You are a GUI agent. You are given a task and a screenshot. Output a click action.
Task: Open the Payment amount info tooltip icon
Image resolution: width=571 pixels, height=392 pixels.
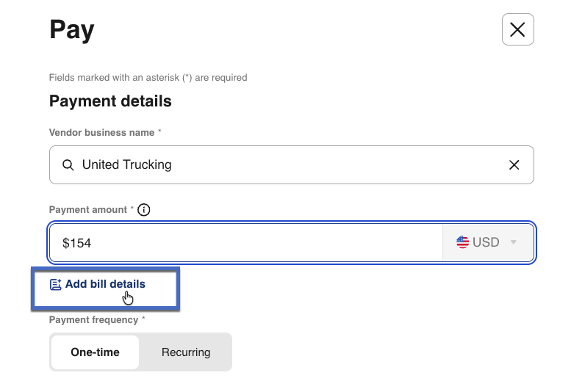point(144,210)
